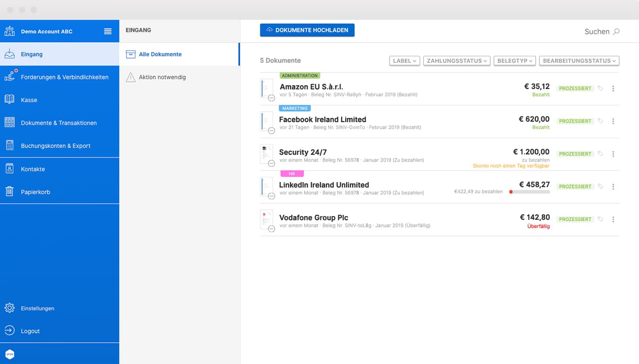The image size is (639, 364).
Task: Select Alle Dokumente filter
Action: (x=179, y=54)
